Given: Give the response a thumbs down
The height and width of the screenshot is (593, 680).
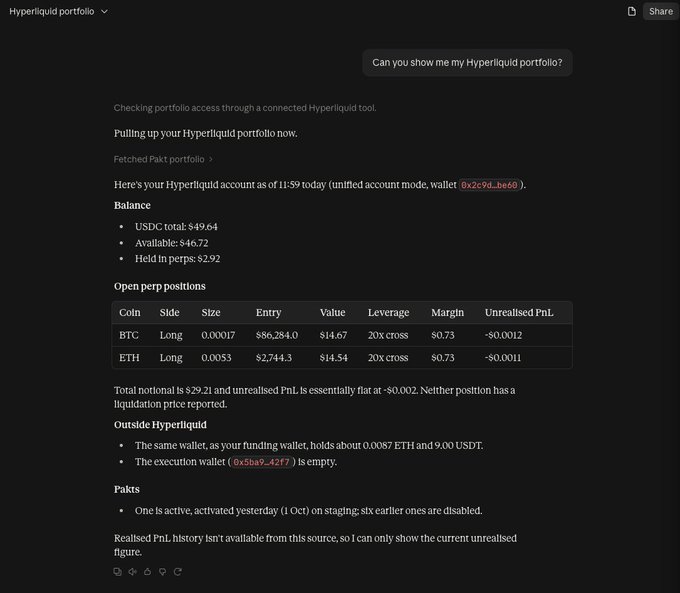Looking at the screenshot, I should click(x=163, y=572).
